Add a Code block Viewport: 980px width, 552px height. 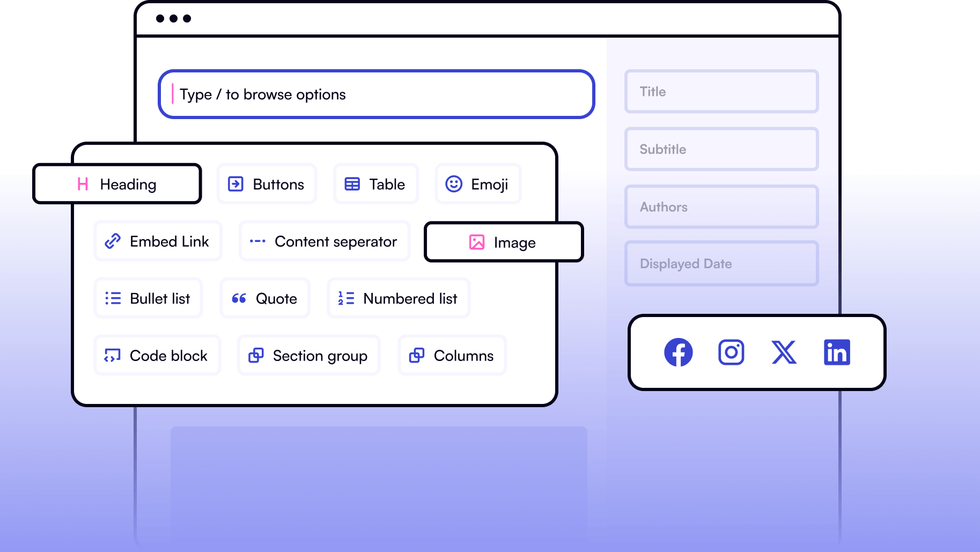[x=157, y=356]
